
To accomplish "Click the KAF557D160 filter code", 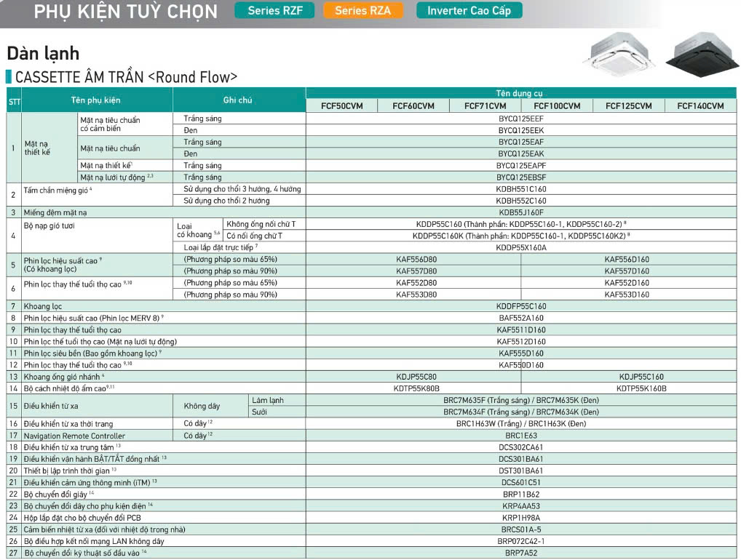I will (627, 271).
